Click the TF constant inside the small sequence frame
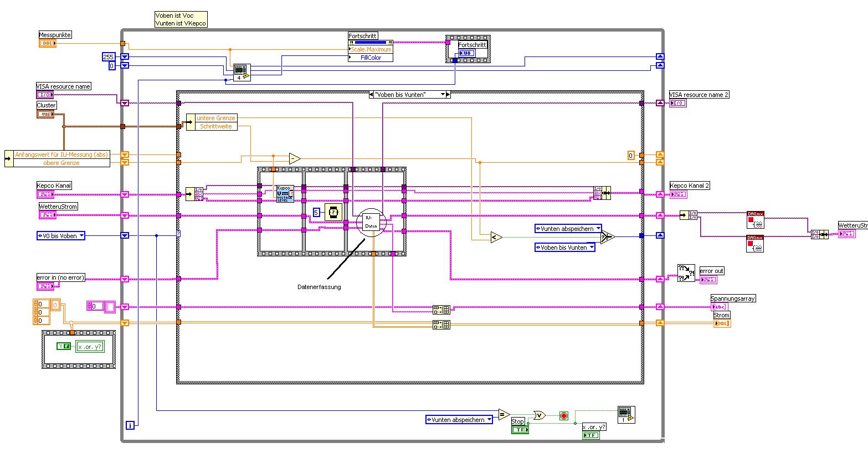Screen dimensions: 868x458 [x=64, y=346]
